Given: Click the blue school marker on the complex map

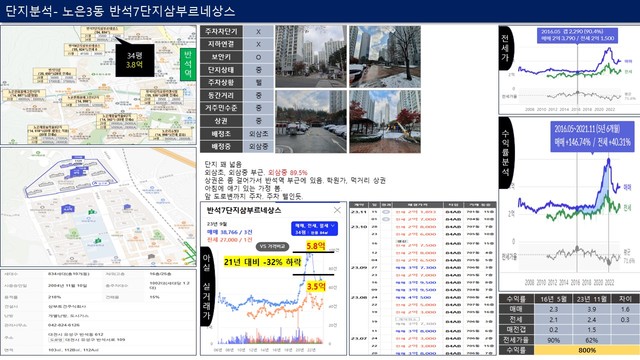Looking at the screenshot, I should click(x=68, y=209).
